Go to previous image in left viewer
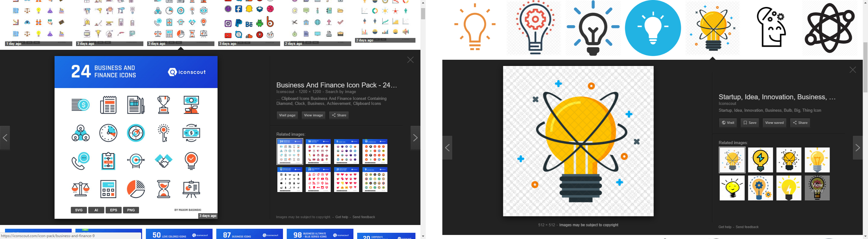This screenshot has width=868, height=239. pyautogui.click(x=5, y=138)
